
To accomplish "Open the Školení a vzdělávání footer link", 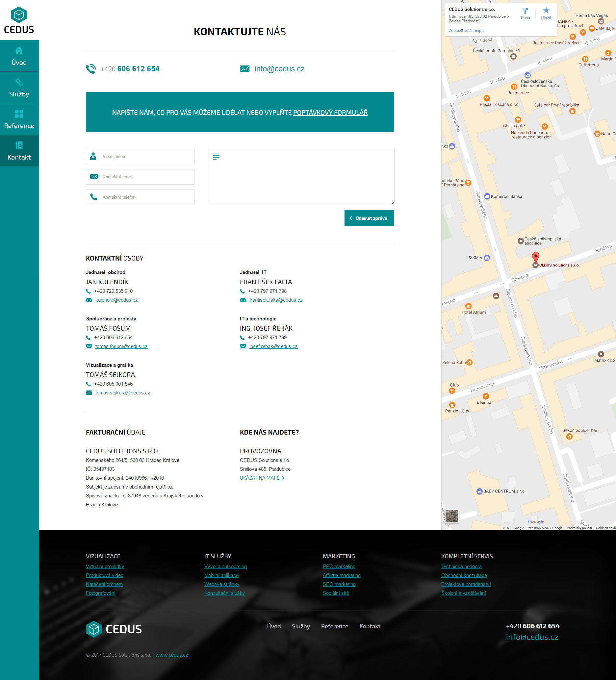I will pyautogui.click(x=464, y=593).
